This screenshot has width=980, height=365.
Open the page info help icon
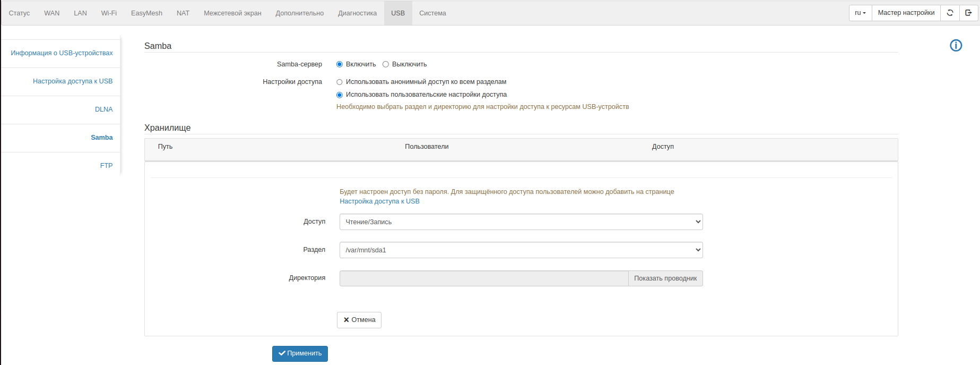point(956,46)
